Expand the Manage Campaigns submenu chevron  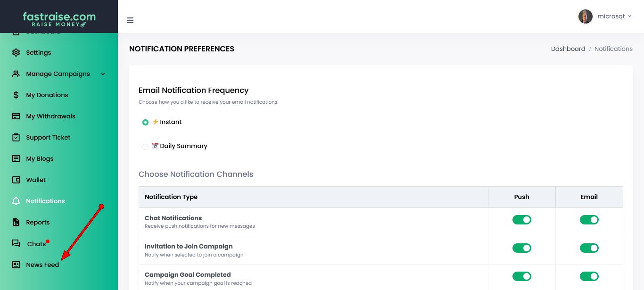click(x=103, y=74)
